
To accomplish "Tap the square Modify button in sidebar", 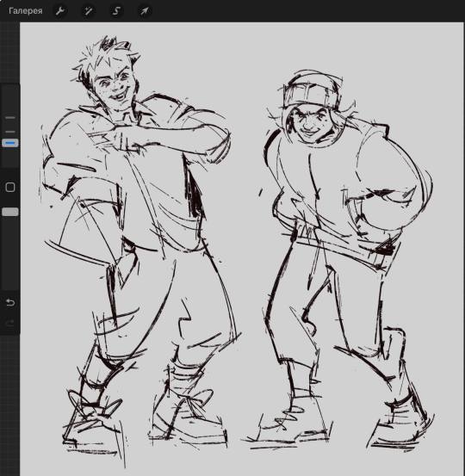I will pyautogui.click(x=10, y=188).
